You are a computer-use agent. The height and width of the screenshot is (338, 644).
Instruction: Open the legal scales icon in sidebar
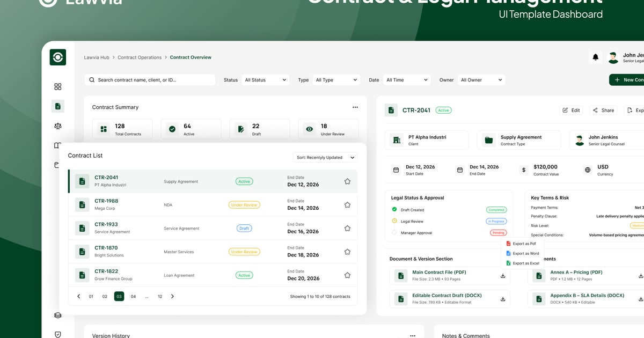pyautogui.click(x=58, y=126)
